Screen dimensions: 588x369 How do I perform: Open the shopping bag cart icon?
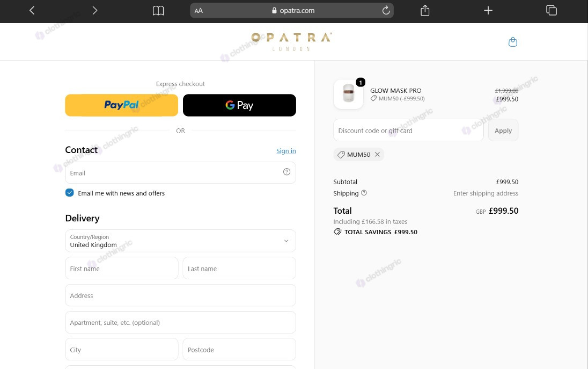point(513,42)
